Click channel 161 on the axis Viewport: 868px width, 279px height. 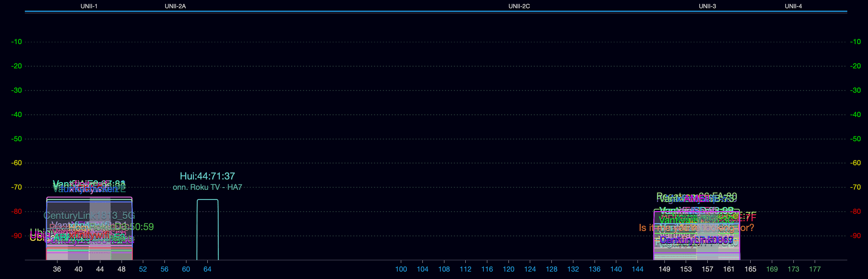tap(729, 269)
